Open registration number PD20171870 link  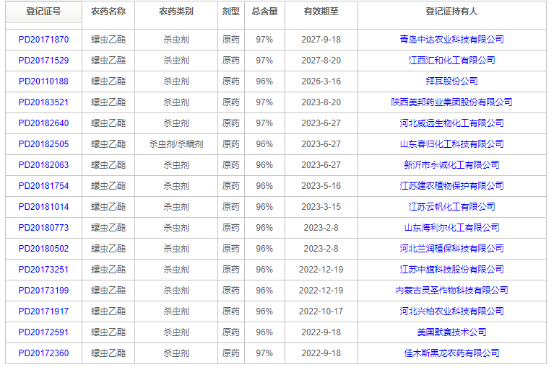(x=43, y=40)
